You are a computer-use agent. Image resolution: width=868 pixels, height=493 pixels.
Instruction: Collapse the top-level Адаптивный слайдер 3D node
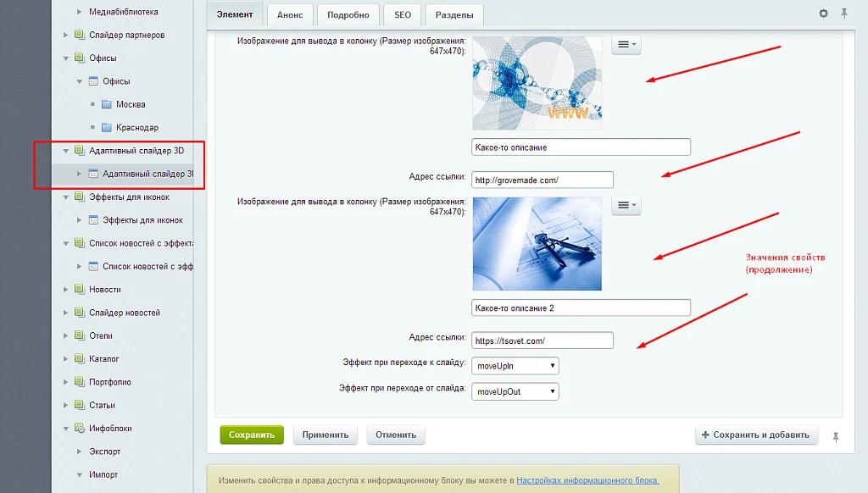click(x=66, y=151)
